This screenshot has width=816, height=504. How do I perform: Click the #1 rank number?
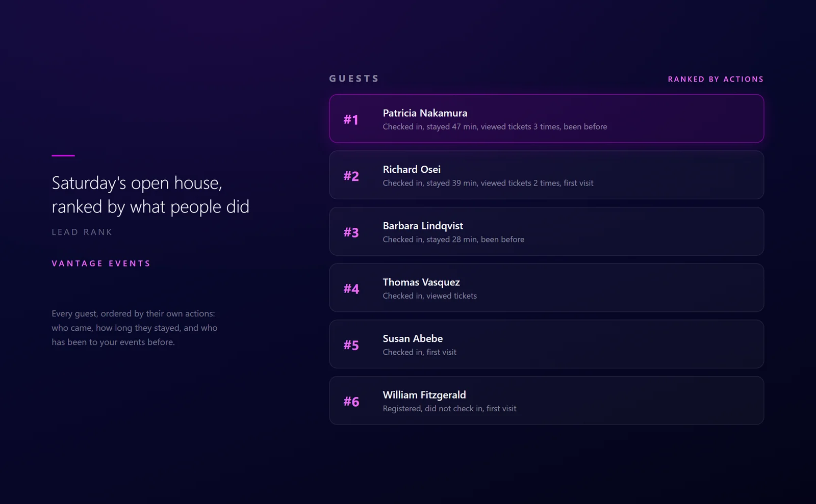351,120
